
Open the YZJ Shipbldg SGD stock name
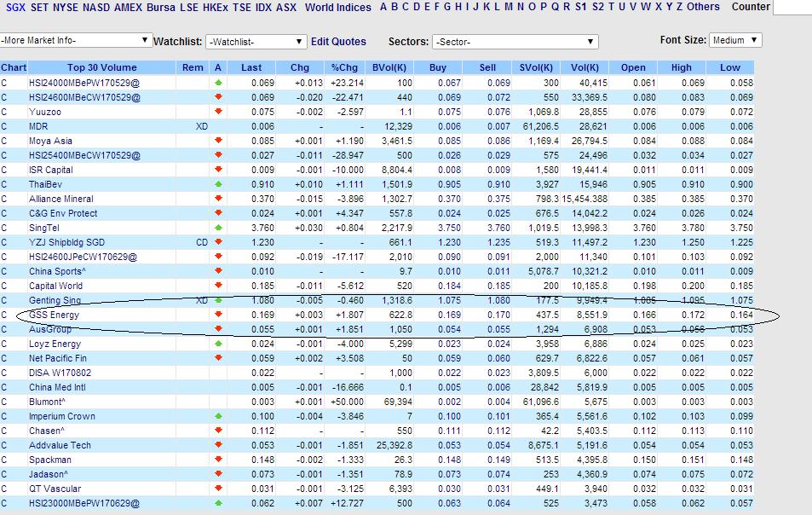(x=66, y=242)
